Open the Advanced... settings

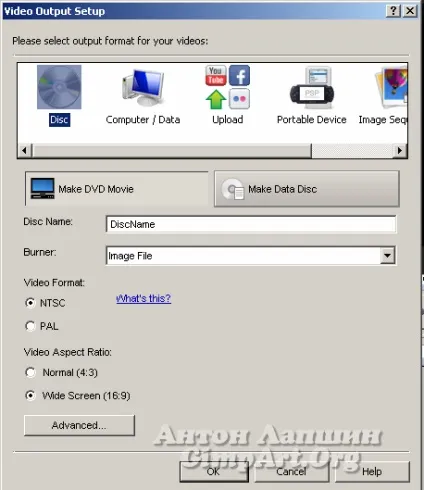click(x=79, y=425)
